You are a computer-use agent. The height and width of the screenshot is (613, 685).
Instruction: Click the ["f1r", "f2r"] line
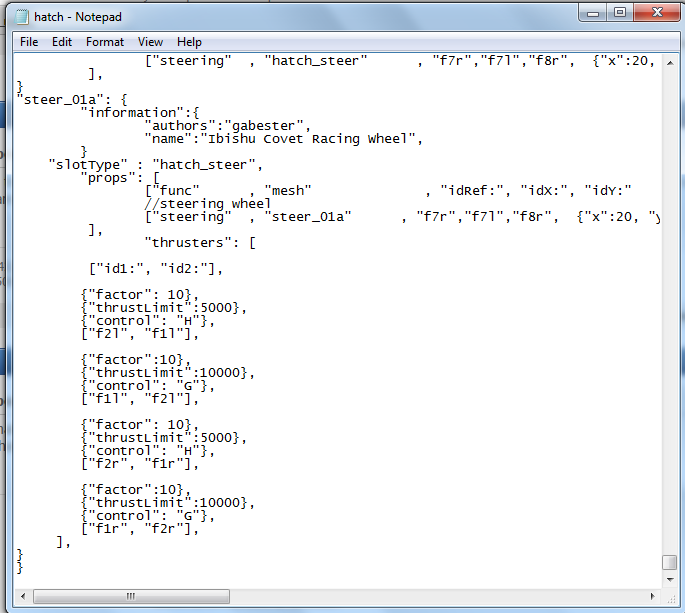pos(140,529)
